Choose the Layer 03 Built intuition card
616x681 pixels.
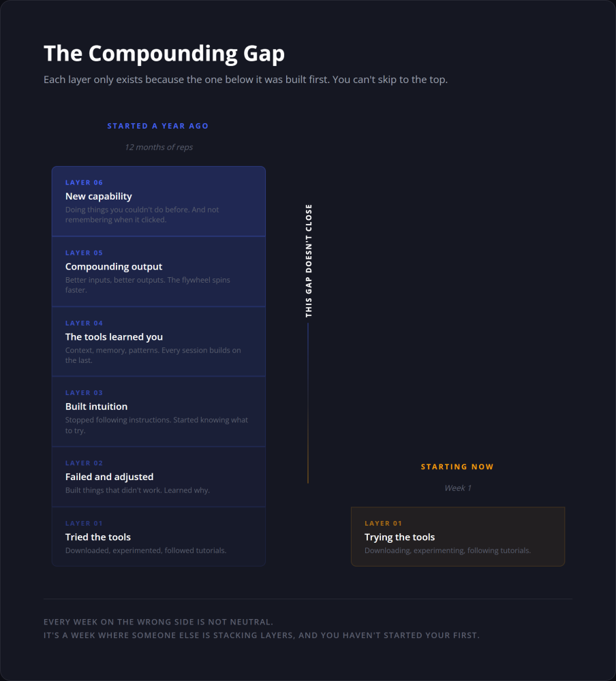(x=159, y=412)
